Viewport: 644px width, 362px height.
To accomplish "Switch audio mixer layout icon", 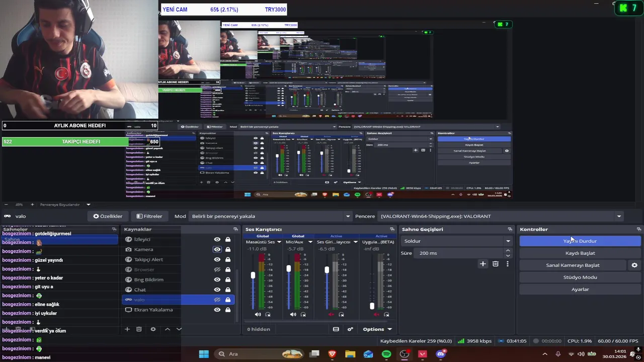I will (x=336, y=329).
